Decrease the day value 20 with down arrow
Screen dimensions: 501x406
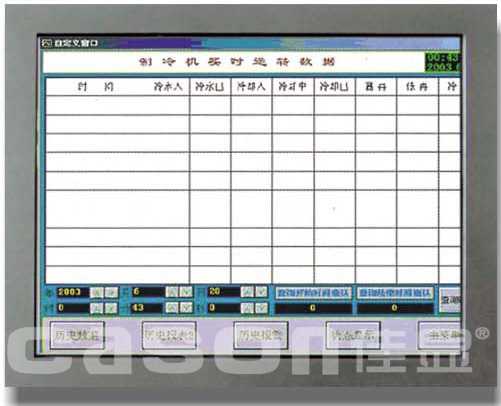pos(261,292)
